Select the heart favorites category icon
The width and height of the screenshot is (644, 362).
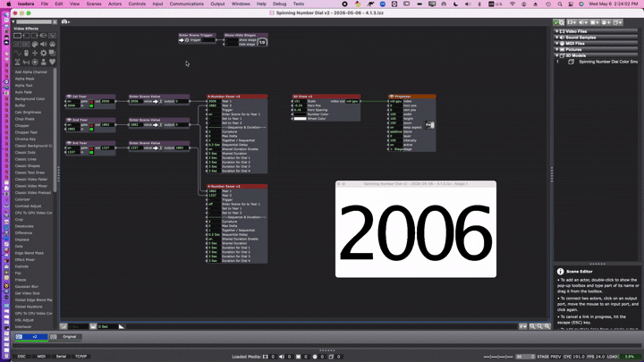coord(52,62)
